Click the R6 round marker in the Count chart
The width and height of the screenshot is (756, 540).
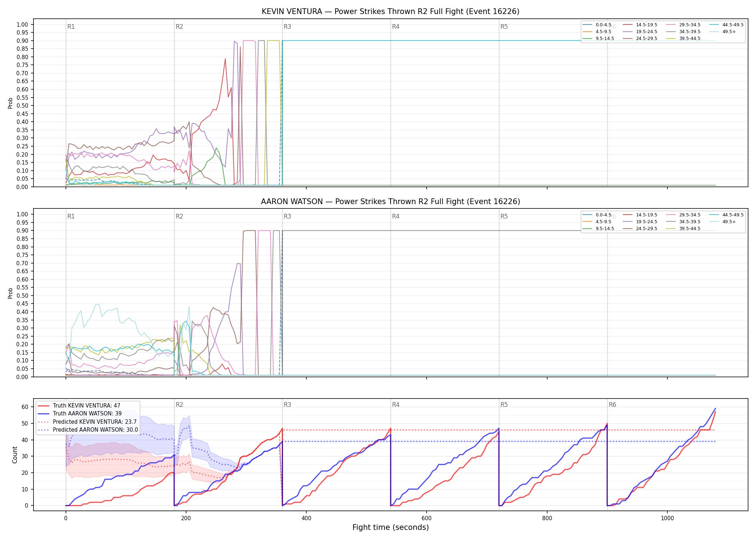point(612,405)
